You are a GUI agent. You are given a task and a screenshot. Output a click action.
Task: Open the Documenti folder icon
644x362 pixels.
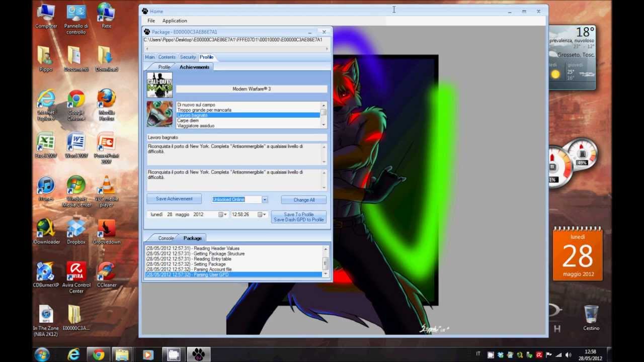coord(76,59)
